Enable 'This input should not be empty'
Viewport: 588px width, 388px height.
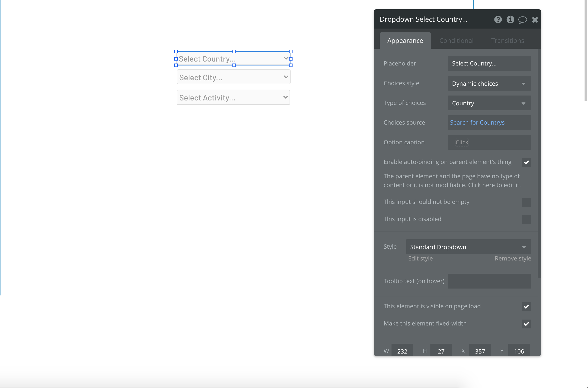pyautogui.click(x=526, y=202)
